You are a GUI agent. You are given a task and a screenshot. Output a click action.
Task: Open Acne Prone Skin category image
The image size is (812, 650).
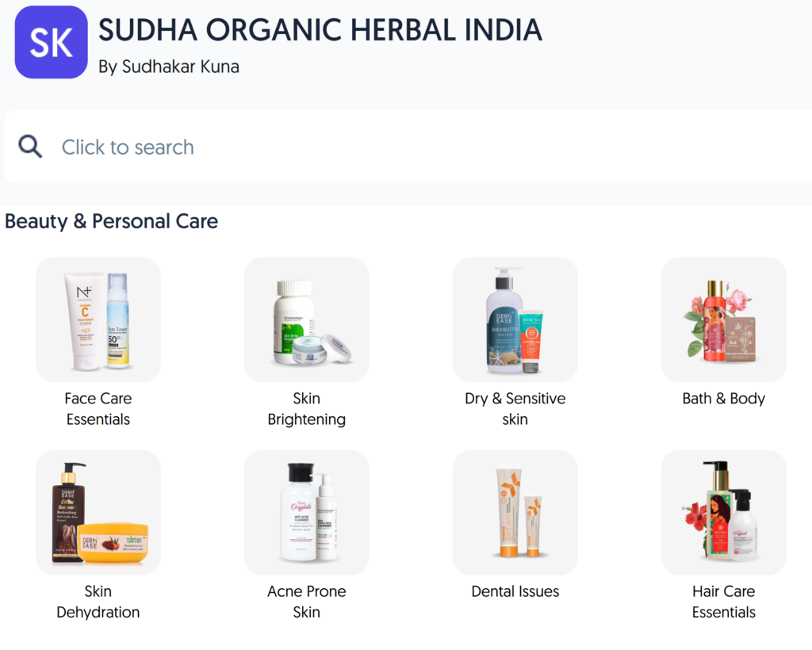pyautogui.click(x=307, y=512)
